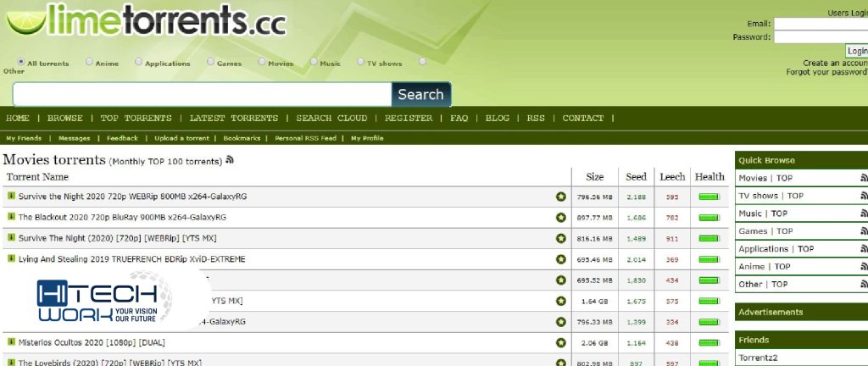Open RSS icon next to Games in Quick Browse
The width and height of the screenshot is (868, 366).
pos(864,231)
